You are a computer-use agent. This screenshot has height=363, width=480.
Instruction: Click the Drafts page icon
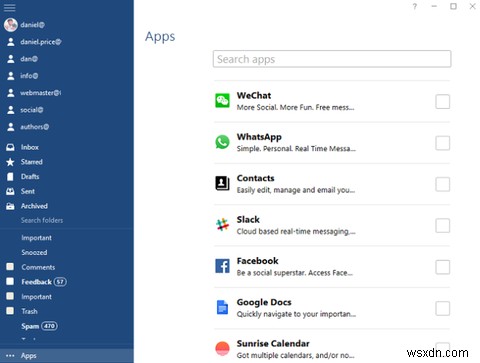[10, 177]
